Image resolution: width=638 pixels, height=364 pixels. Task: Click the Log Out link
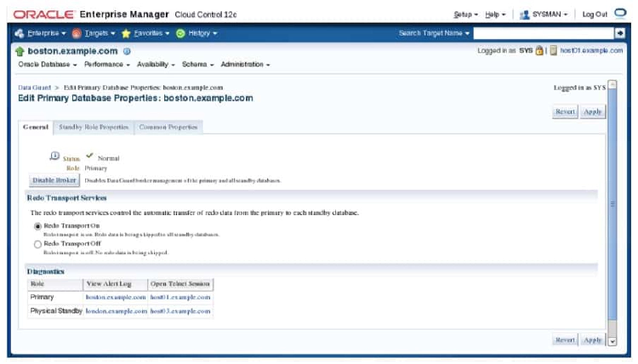point(595,14)
